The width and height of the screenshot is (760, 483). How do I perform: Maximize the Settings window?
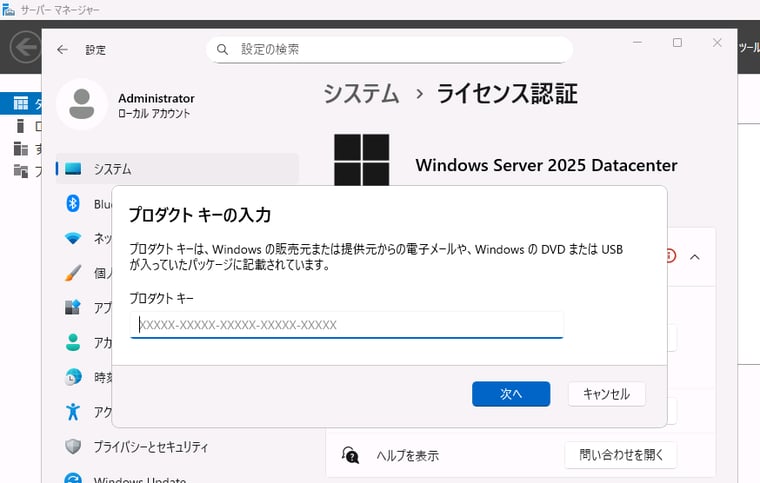[x=677, y=43]
